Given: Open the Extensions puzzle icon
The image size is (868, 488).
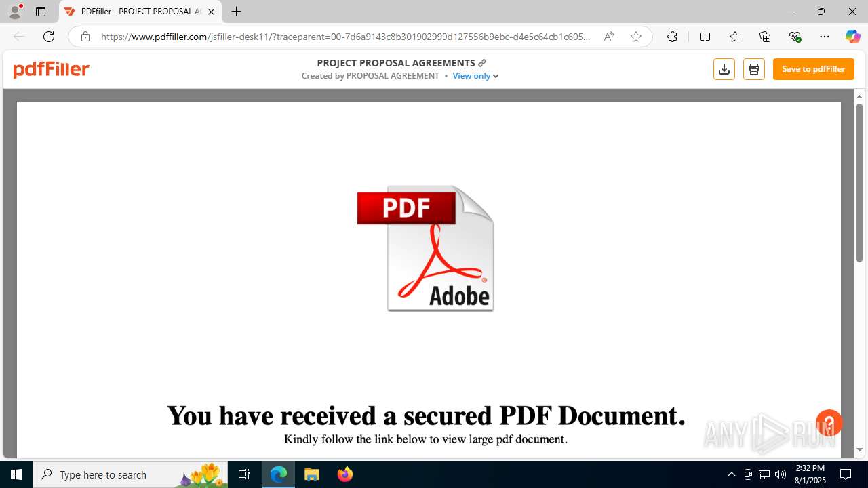Looking at the screenshot, I should pyautogui.click(x=672, y=37).
